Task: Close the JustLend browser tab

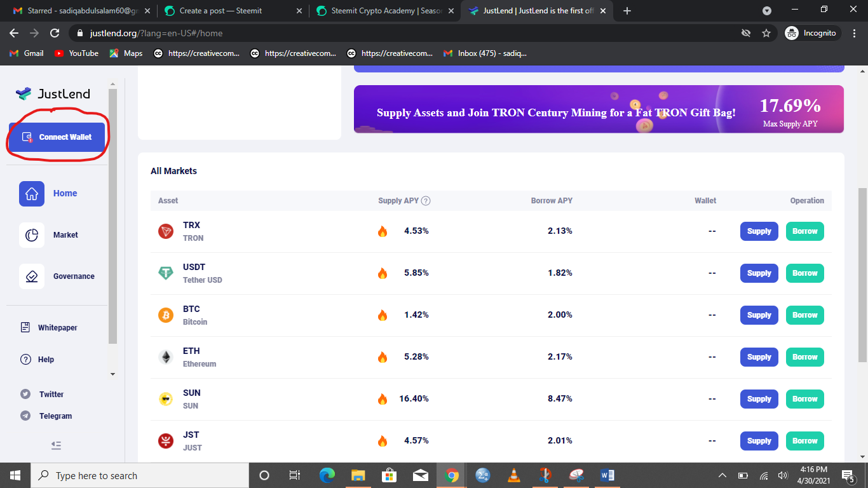Action: coord(602,11)
